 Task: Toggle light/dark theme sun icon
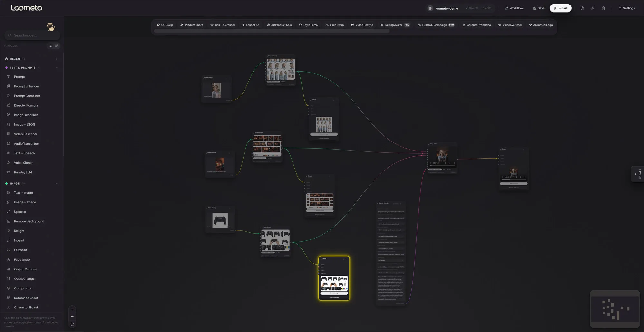point(593,8)
